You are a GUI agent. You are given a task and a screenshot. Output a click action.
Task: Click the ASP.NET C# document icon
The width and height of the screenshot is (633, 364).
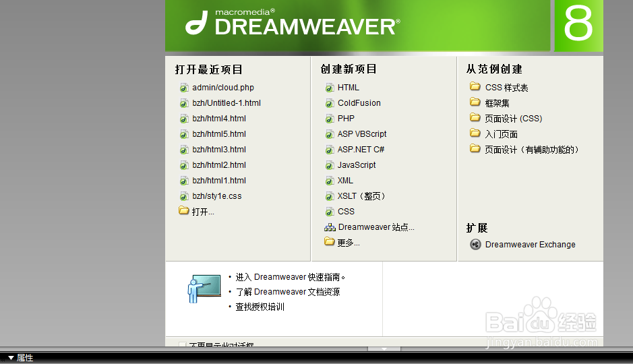click(330, 150)
